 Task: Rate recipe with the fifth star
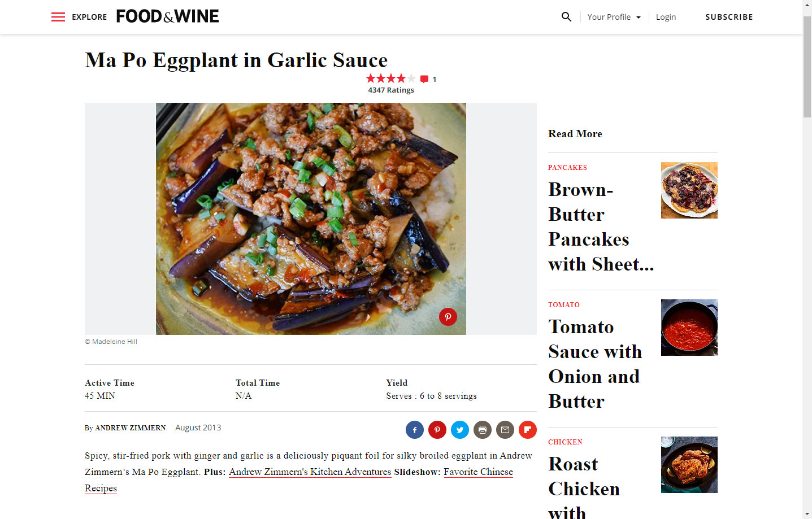click(411, 78)
